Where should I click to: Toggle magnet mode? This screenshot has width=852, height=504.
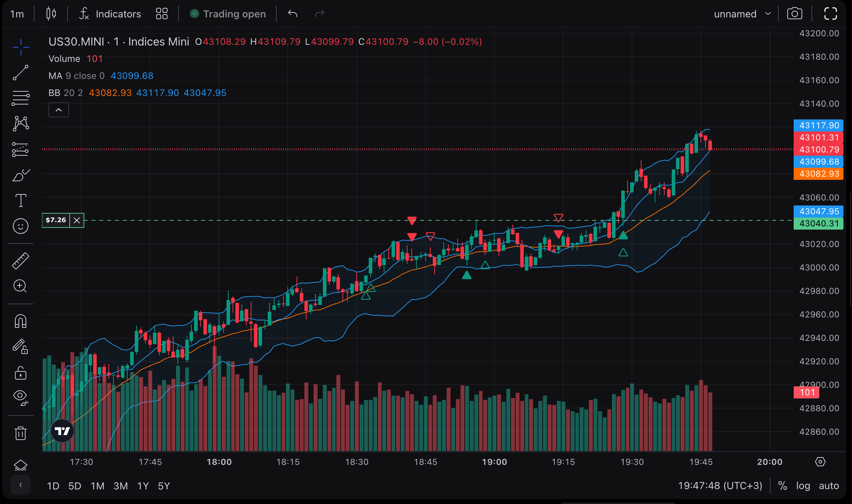point(21,321)
